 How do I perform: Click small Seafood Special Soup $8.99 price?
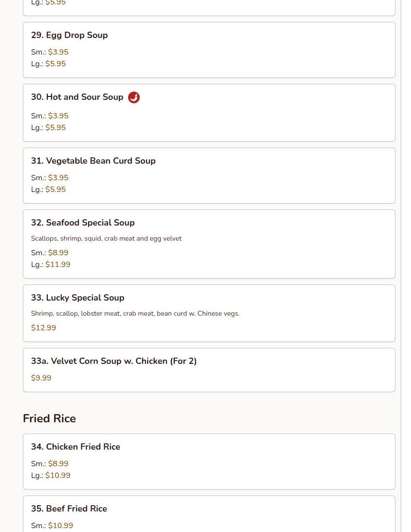(x=58, y=253)
